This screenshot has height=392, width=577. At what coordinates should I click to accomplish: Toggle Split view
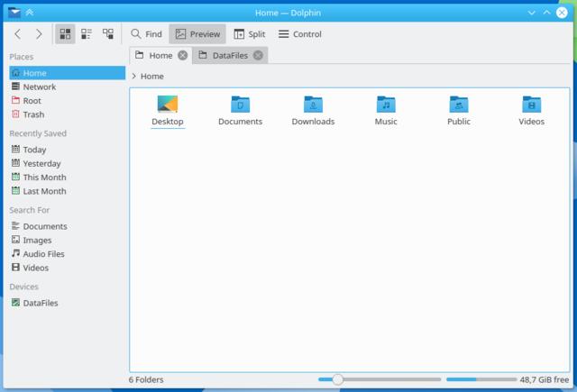click(250, 34)
